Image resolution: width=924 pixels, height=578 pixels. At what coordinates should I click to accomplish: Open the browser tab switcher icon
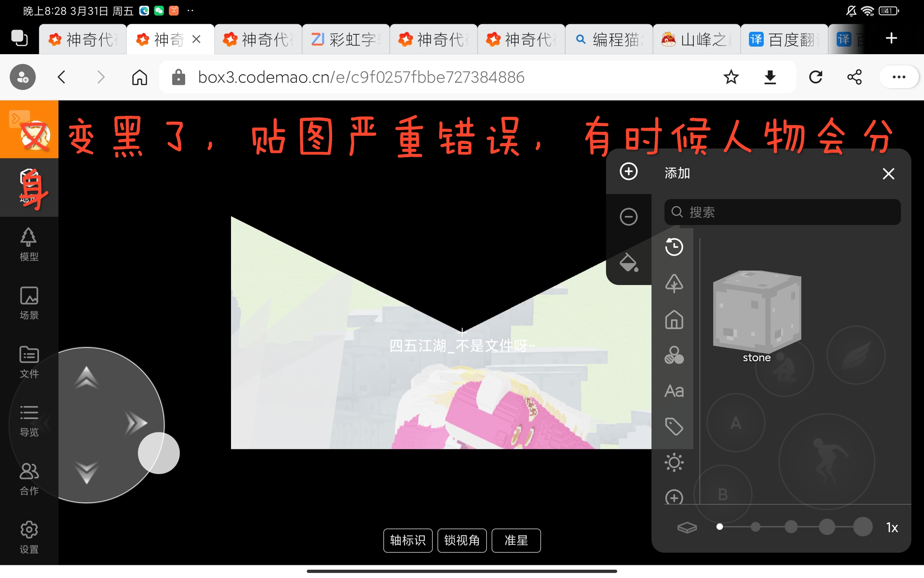(x=19, y=38)
